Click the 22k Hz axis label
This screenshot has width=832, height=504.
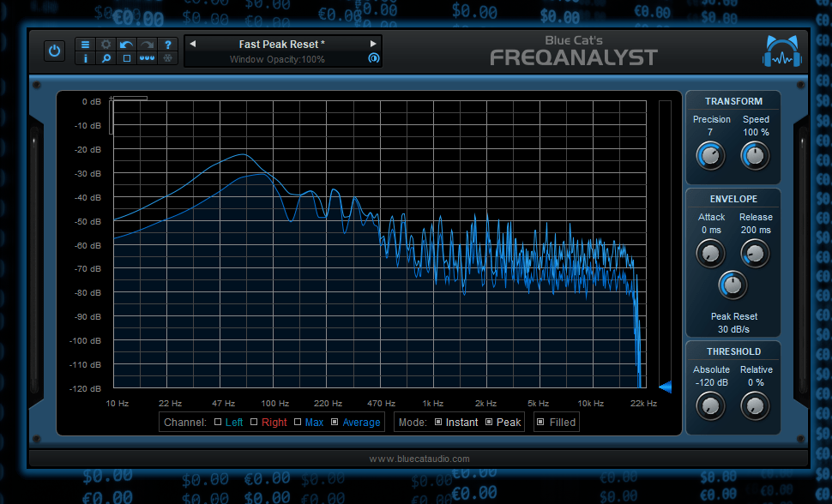pyautogui.click(x=643, y=403)
